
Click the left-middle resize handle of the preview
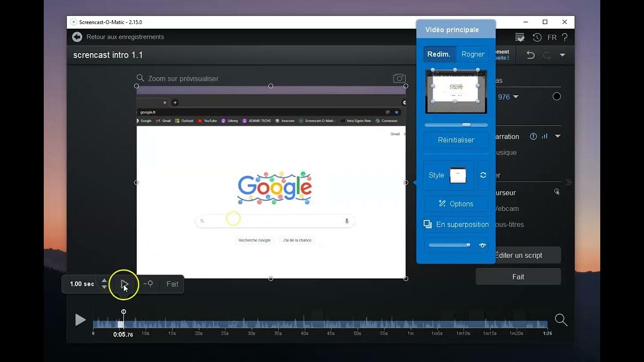[x=136, y=183]
